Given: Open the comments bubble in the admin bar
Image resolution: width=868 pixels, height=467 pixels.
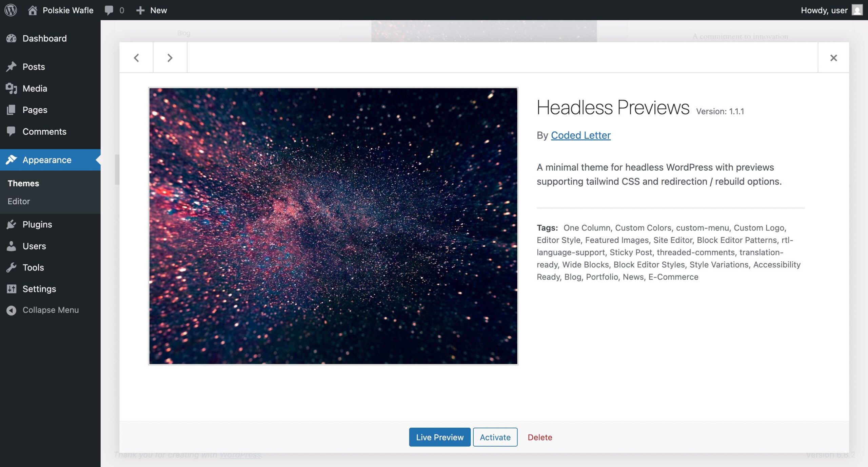Looking at the screenshot, I should tap(109, 10).
